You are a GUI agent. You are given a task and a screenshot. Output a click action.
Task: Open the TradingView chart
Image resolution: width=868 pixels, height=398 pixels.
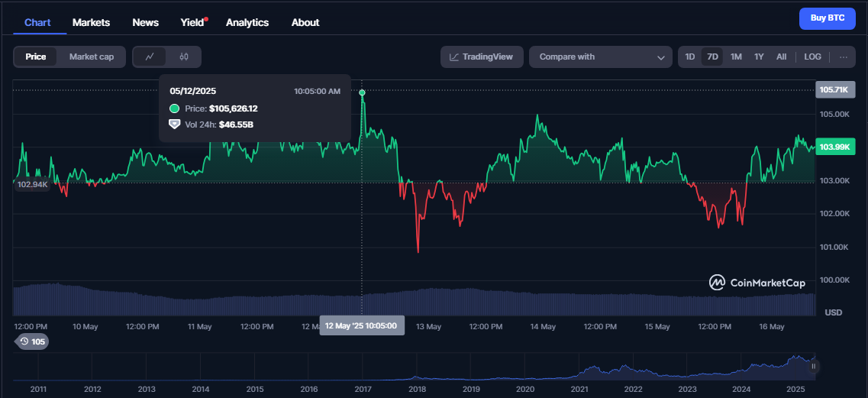click(x=482, y=57)
